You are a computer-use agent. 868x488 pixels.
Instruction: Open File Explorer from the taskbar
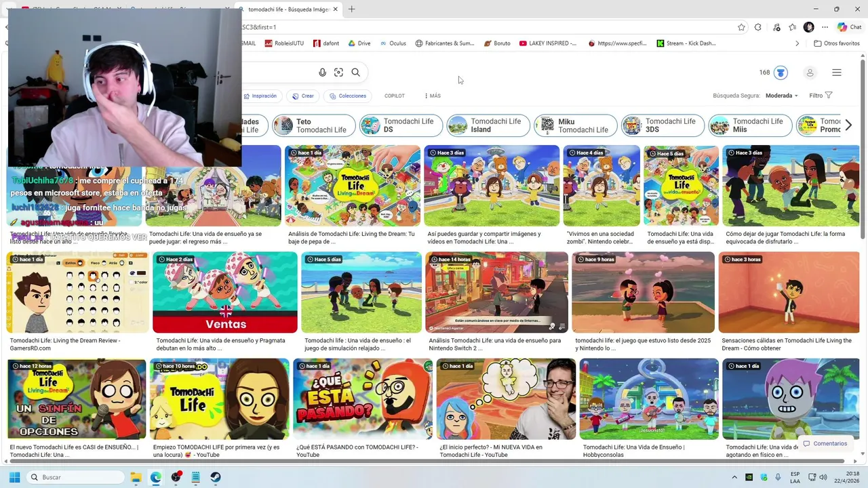click(x=136, y=477)
